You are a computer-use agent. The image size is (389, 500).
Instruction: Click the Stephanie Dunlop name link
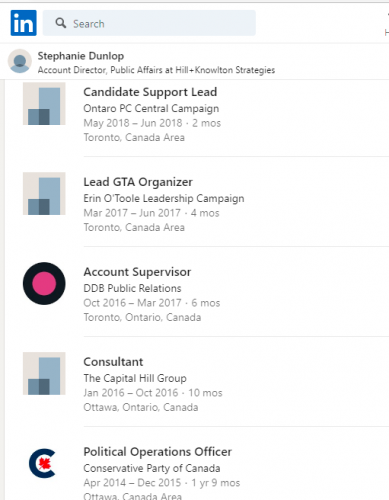pos(81,56)
